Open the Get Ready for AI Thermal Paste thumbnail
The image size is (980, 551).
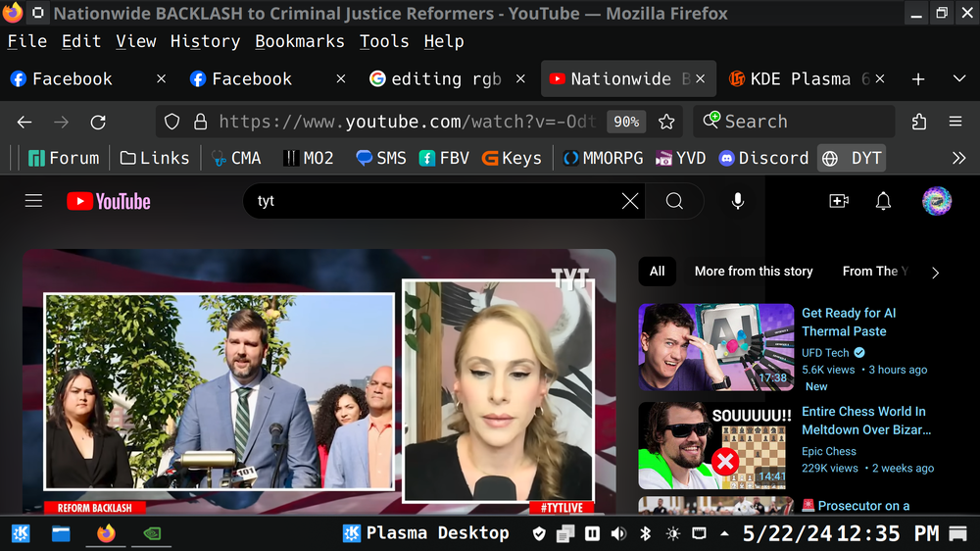[x=715, y=347]
